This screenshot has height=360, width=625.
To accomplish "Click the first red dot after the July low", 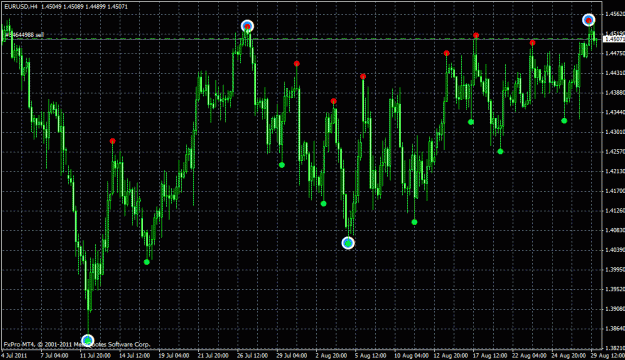I will pyautogui.click(x=113, y=141).
